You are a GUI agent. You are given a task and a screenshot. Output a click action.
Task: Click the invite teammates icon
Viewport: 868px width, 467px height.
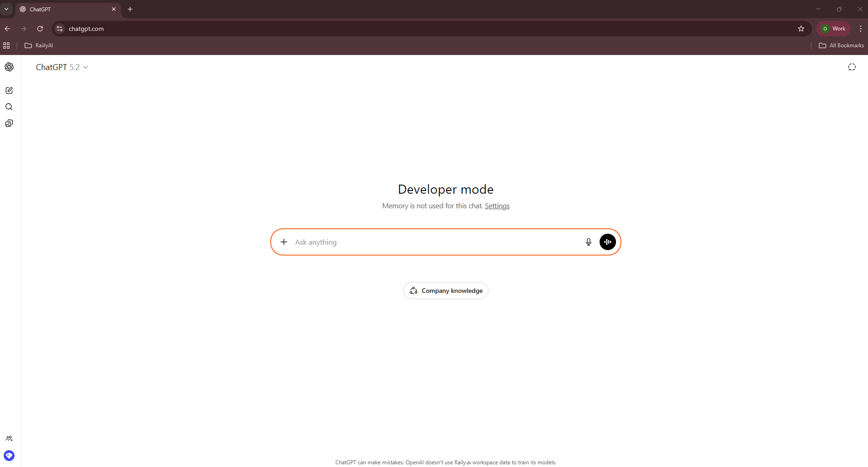pos(9,438)
